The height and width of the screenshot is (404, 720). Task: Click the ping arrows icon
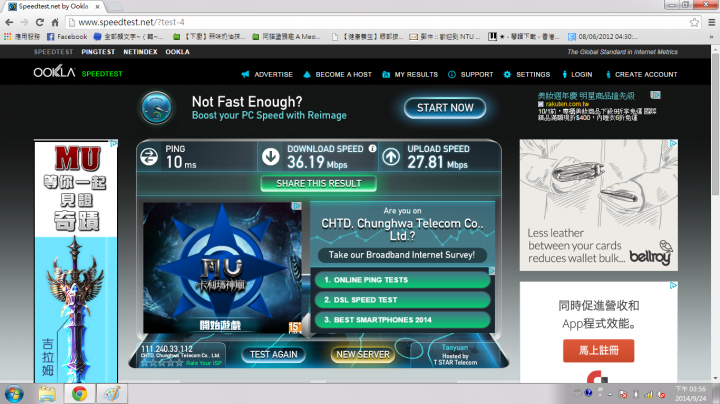149,157
